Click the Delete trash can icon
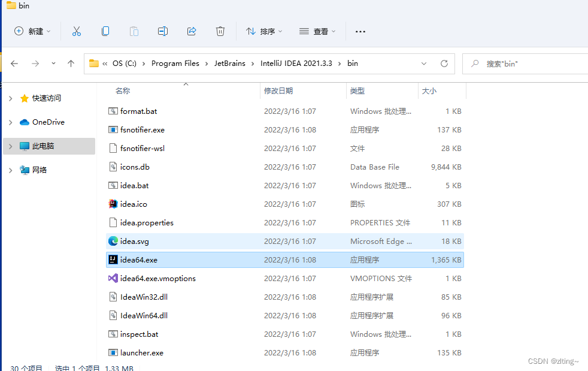588x371 pixels. [x=220, y=31]
